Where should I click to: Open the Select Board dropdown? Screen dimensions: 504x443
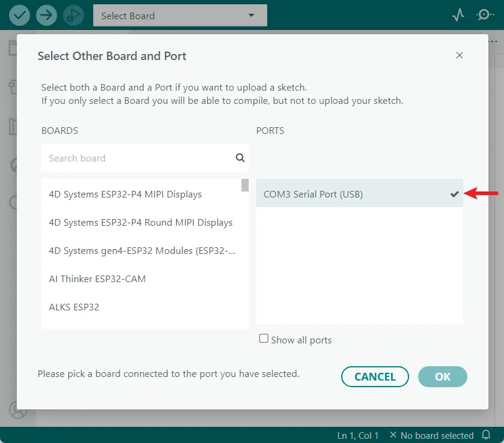point(180,15)
